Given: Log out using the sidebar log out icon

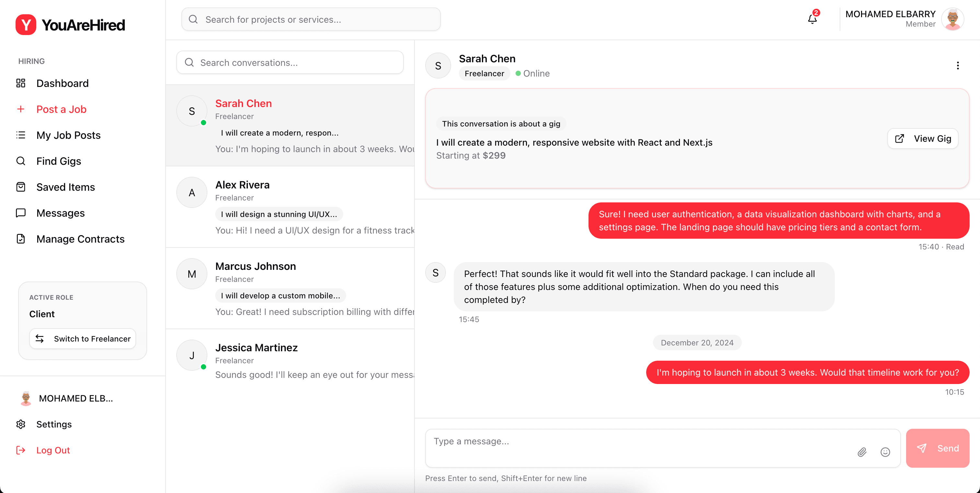Looking at the screenshot, I should [20, 450].
